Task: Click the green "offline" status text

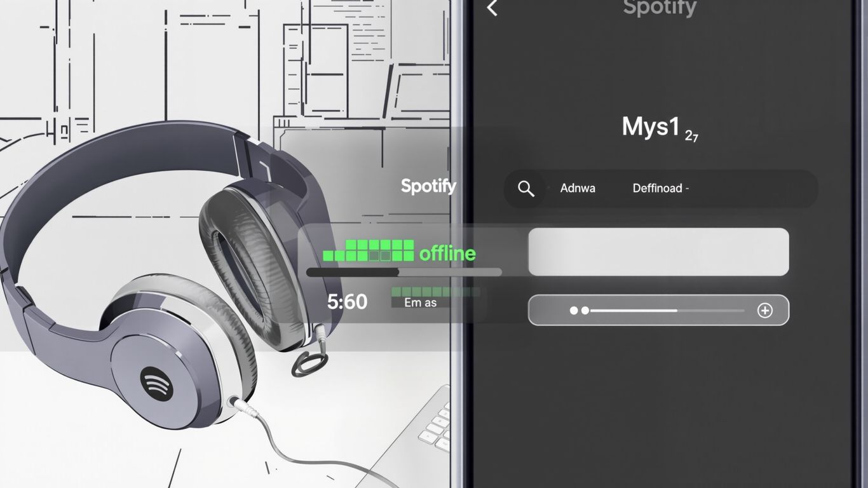Action: [x=447, y=254]
